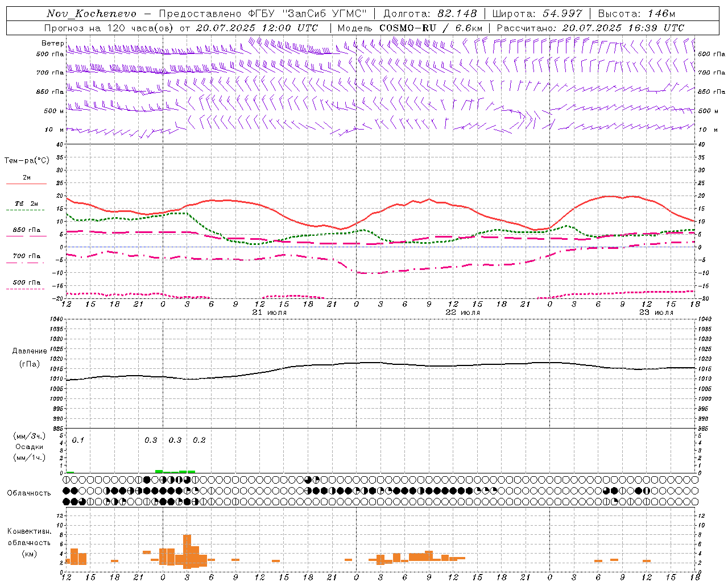Click the 'Ветер' wind panel label
This screenshot has height=582, width=728.
click(52, 43)
